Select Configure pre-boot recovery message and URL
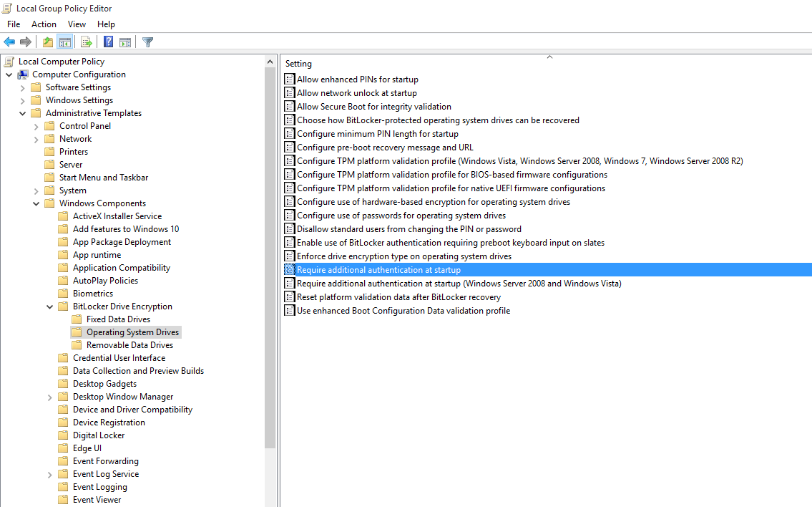 pyautogui.click(x=385, y=148)
